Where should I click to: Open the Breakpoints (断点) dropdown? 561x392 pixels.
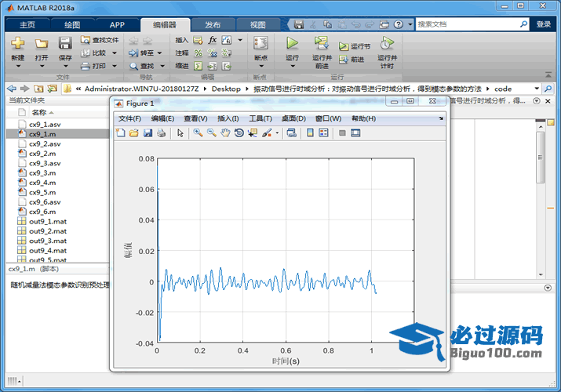point(260,66)
